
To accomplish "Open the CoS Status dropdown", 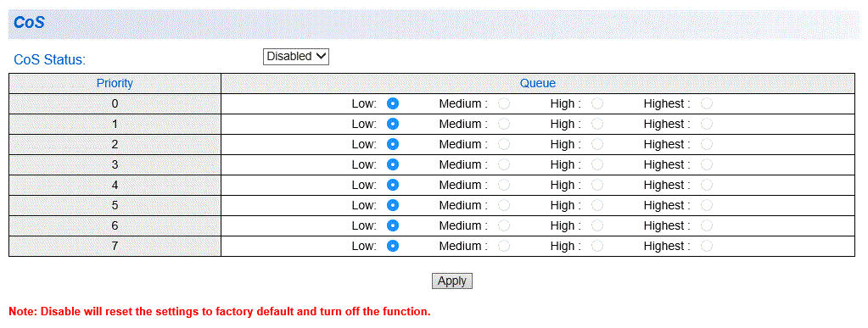I will click(x=295, y=57).
